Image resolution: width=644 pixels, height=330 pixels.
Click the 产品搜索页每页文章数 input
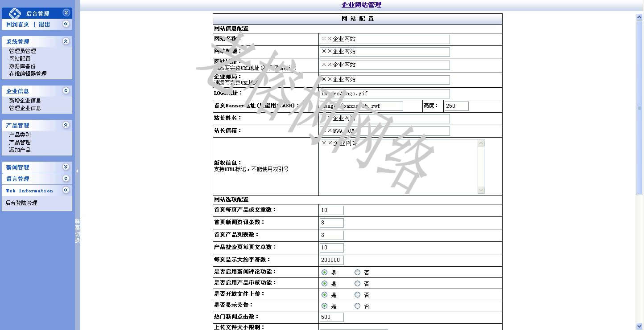click(x=332, y=248)
